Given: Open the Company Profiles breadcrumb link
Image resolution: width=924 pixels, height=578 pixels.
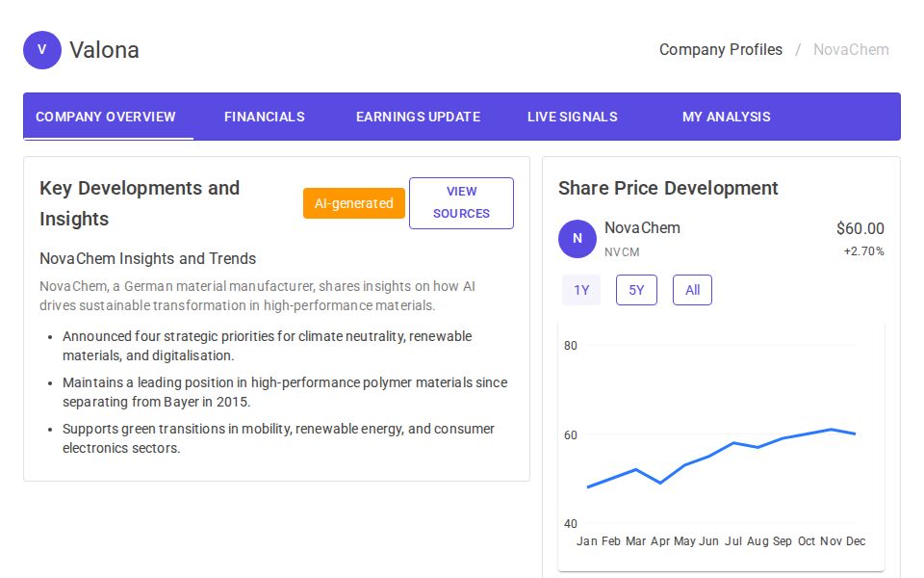Looking at the screenshot, I should click(721, 49).
